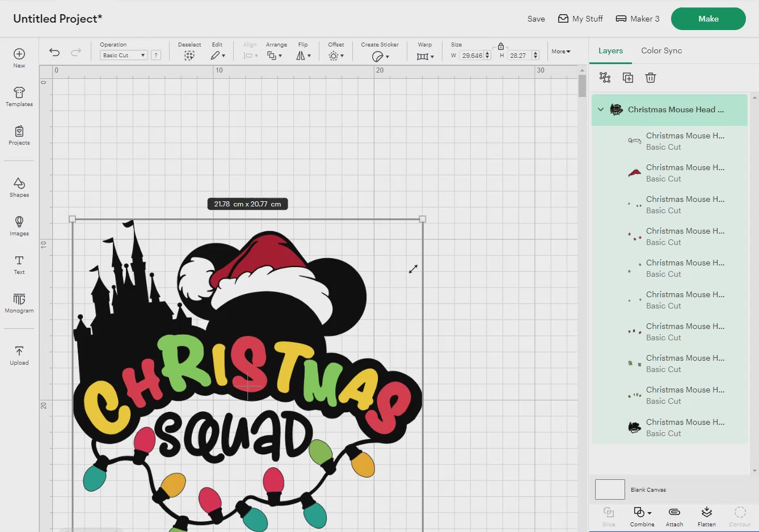The image size is (759, 532).
Task: Open the Edit pencil menu
Action: [218, 56]
